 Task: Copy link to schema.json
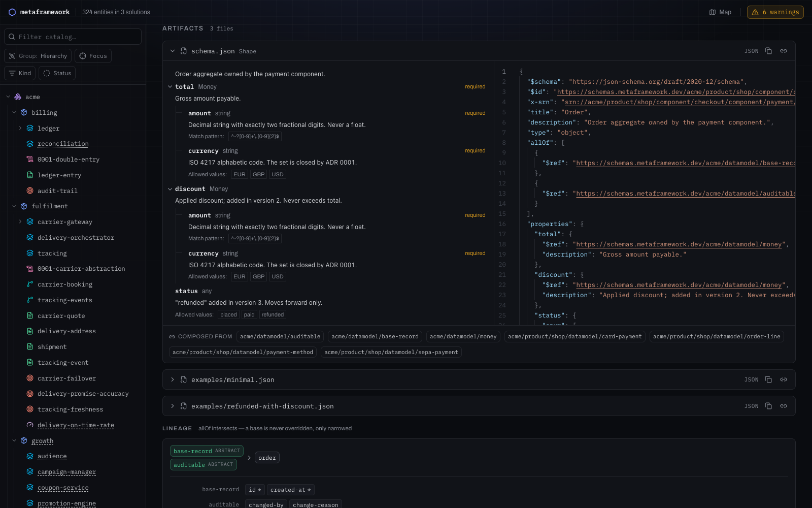pos(784,51)
